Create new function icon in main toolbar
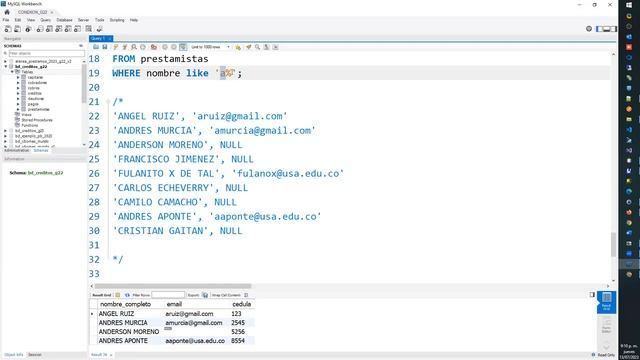640x360 pixels. pyautogui.click(x=77, y=29)
